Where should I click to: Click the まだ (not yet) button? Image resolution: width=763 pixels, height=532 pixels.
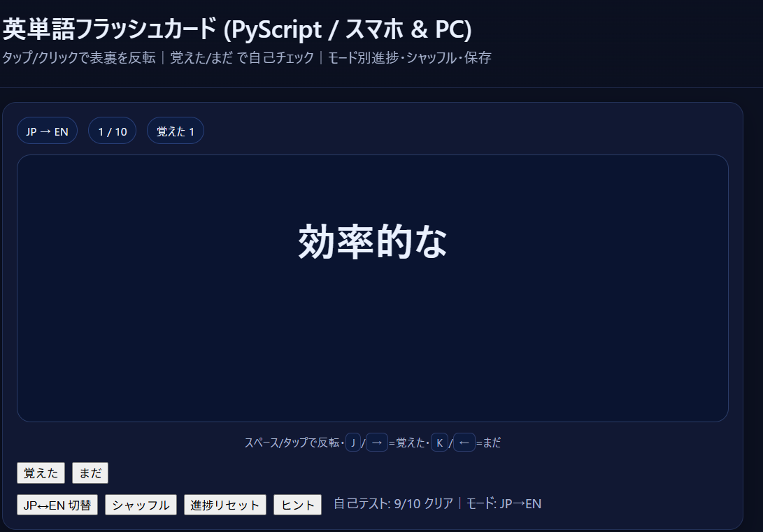click(x=90, y=473)
